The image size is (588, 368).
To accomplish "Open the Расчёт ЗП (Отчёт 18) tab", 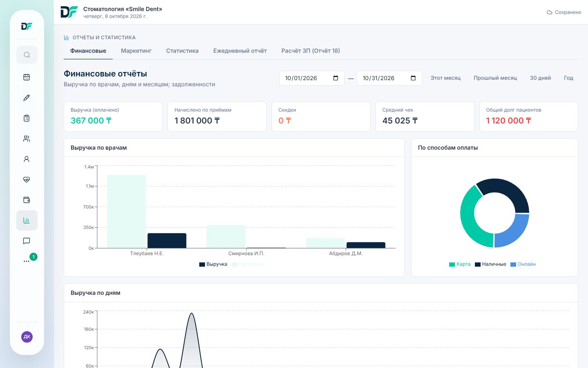I will [x=311, y=51].
